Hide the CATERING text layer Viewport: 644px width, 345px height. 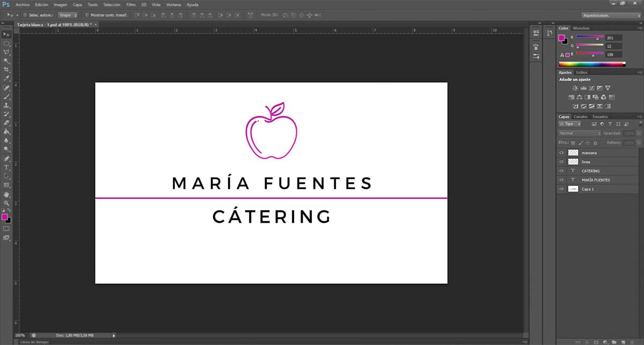coord(561,171)
